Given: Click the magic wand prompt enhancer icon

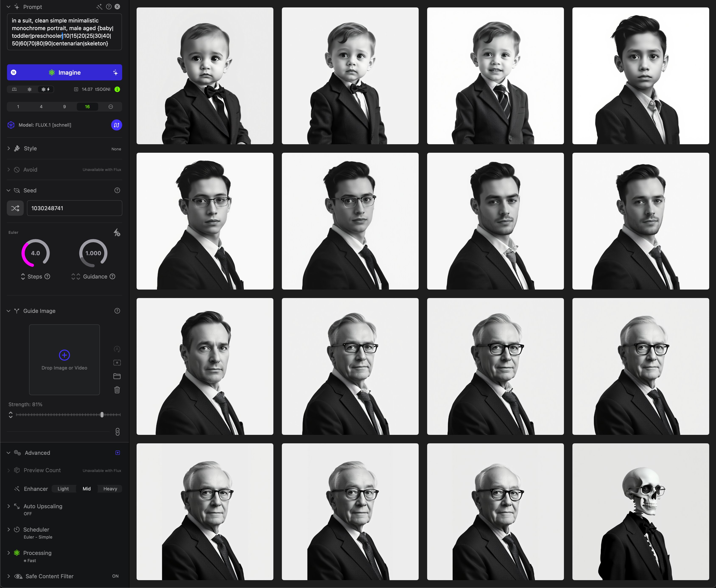Looking at the screenshot, I should click(x=99, y=7).
